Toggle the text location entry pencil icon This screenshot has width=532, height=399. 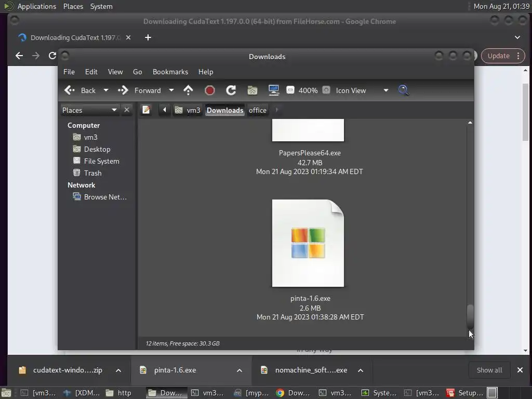(146, 110)
